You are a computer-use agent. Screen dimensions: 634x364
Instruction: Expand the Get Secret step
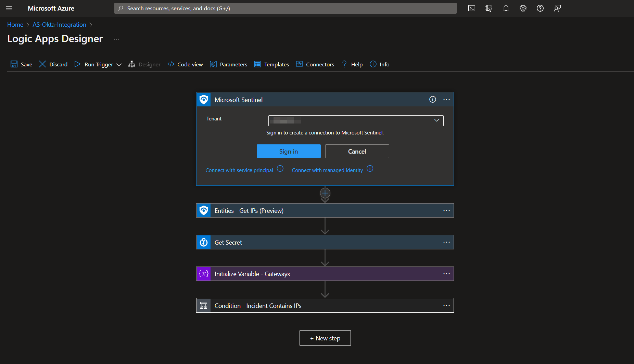(x=325, y=242)
